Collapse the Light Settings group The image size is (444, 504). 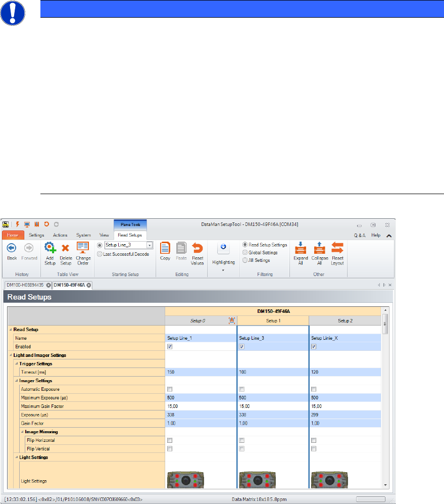point(16,457)
